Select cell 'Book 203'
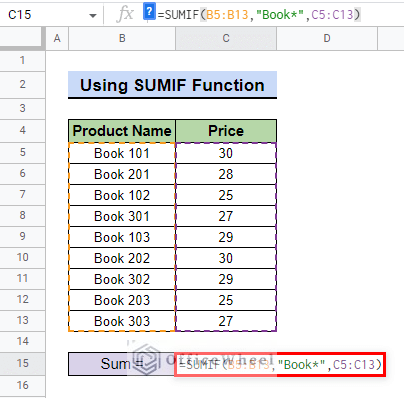Screen dimensions: 404x398 pyautogui.click(x=122, y=300)
